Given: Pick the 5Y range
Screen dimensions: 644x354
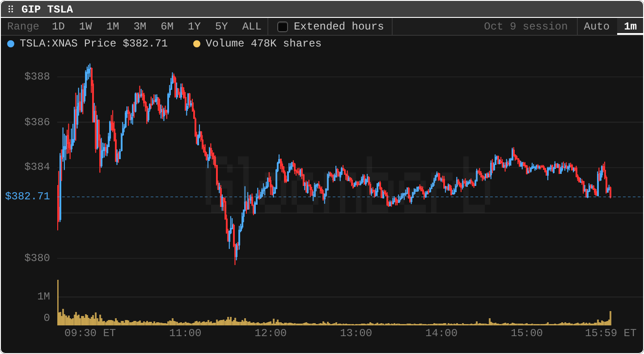Looking at the screenshot, I should click(x=221, y=26).
